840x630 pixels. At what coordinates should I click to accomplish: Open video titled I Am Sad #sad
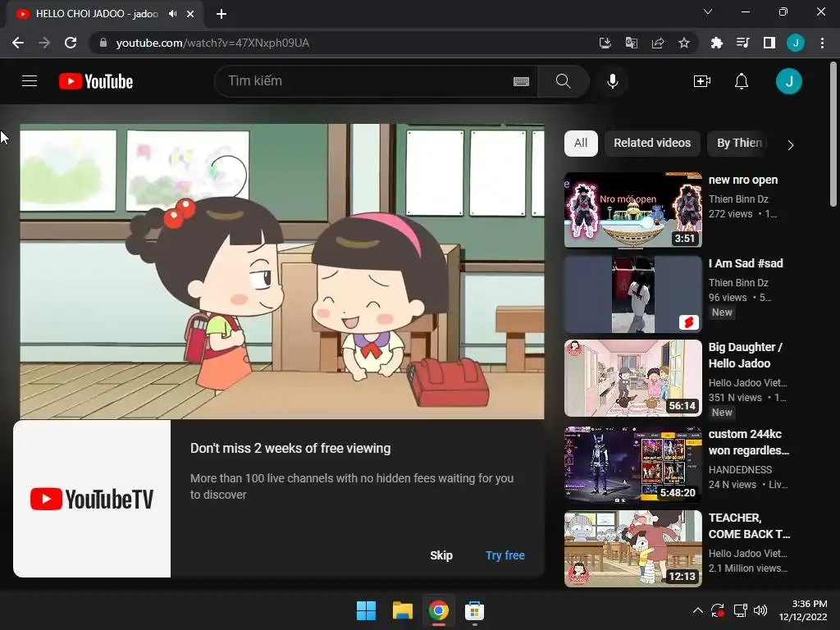coord(745,263)
